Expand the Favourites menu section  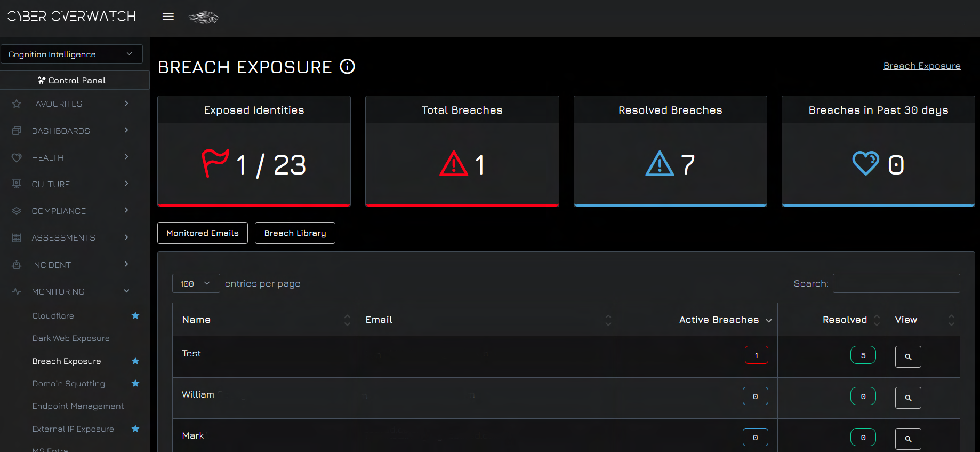(x=75, y=104)
